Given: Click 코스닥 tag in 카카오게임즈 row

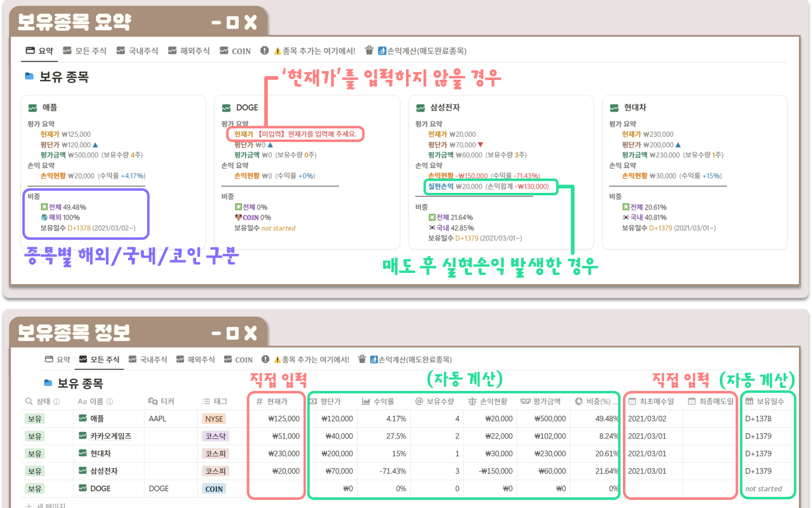Looking at the screenshot, I should click(x=215, y=436).
